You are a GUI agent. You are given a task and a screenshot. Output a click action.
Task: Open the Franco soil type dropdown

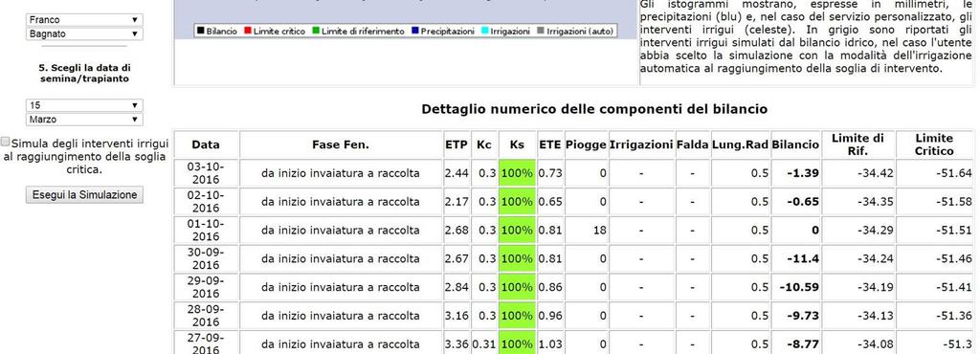(84, 20)
